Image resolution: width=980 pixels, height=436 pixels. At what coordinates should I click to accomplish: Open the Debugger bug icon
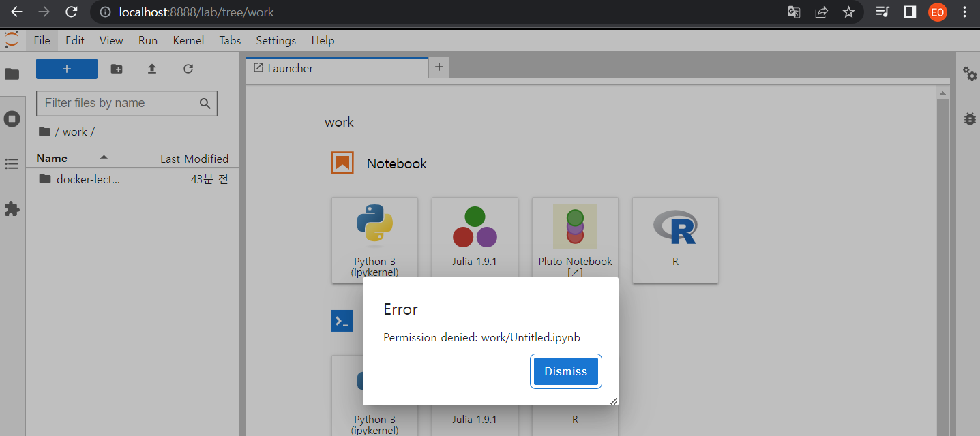(969, 119)
